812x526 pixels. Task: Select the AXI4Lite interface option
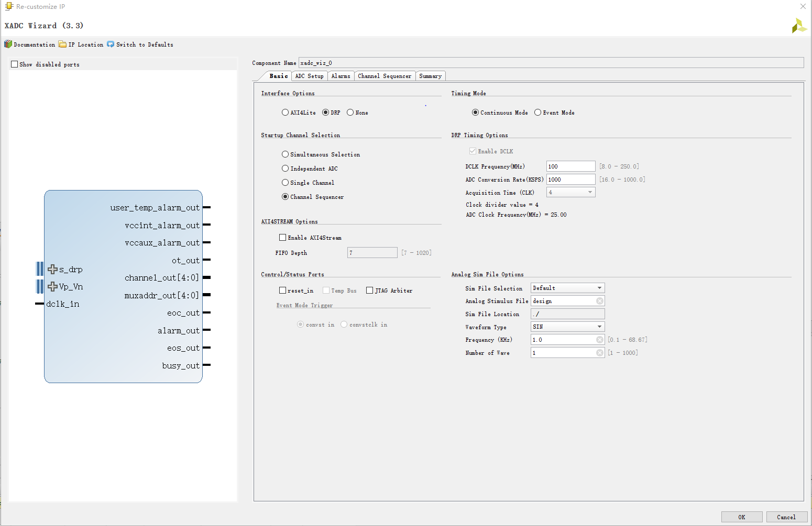pyautogui.click(x=285, y=113)
